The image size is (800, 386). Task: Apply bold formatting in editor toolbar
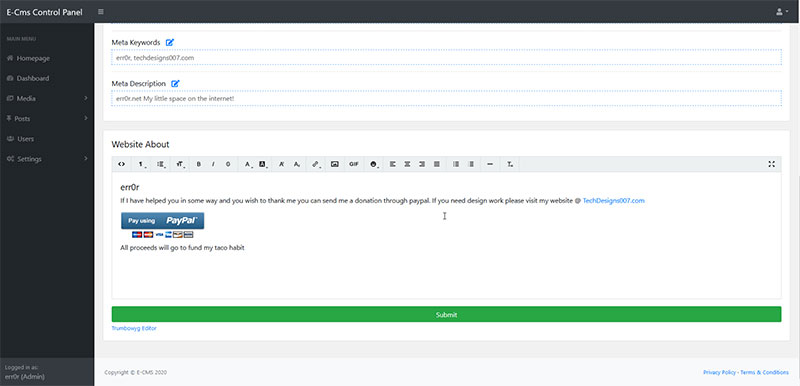[x=199, y=164]
